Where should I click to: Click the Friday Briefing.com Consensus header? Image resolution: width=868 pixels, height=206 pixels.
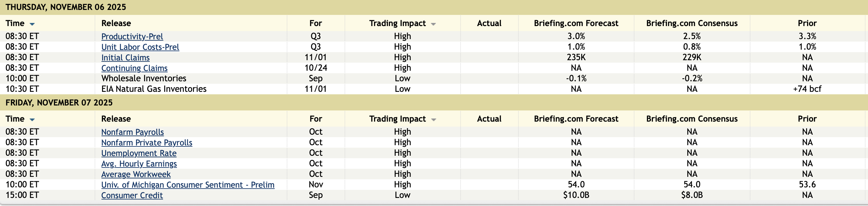[x=692, y=119]
